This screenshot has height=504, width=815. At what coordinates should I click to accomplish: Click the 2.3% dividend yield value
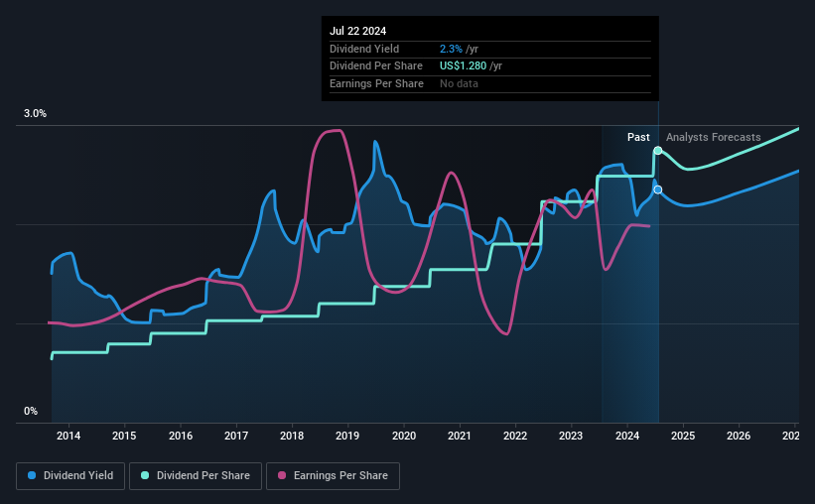click(451, 49)
